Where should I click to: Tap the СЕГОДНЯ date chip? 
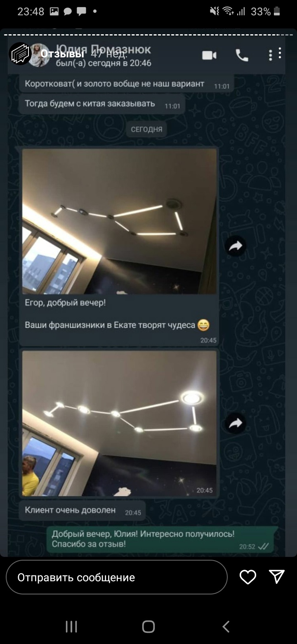[146, 129]
